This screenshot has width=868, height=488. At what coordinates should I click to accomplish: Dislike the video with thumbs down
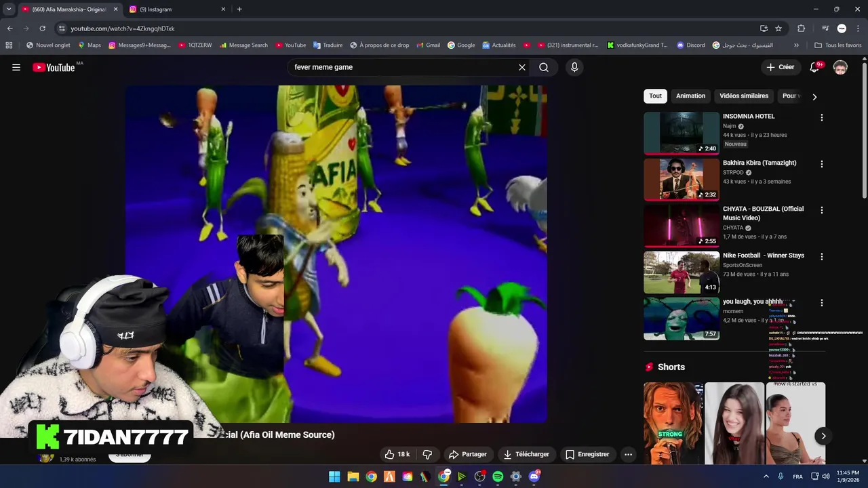427,454
